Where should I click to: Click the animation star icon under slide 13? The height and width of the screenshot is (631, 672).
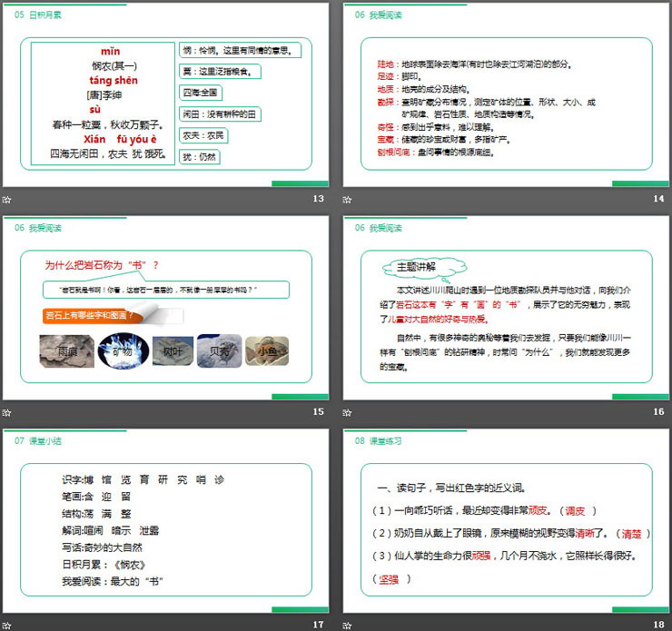tap(7, 200)
